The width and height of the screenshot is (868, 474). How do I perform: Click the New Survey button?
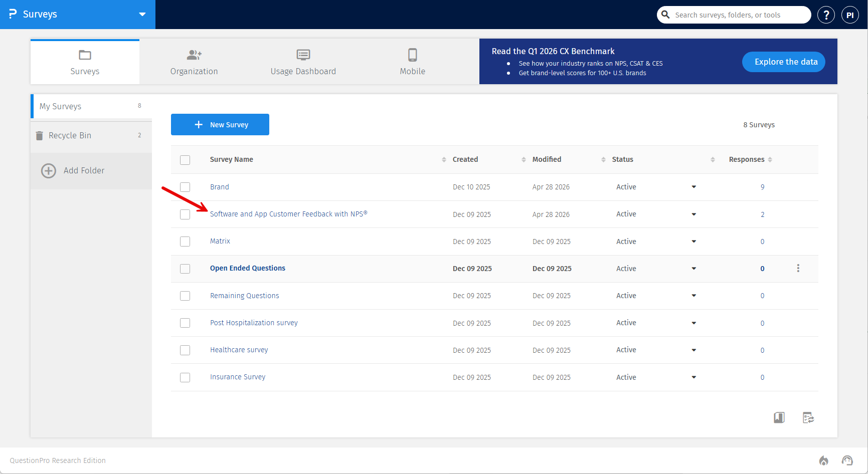pyautogui.click(x=220, y=124)
